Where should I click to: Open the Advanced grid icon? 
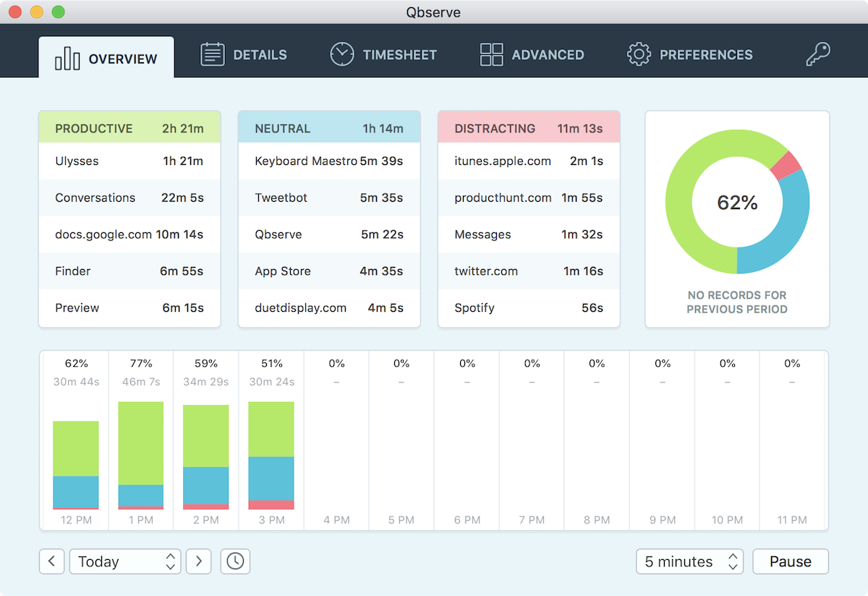[491, 54]
